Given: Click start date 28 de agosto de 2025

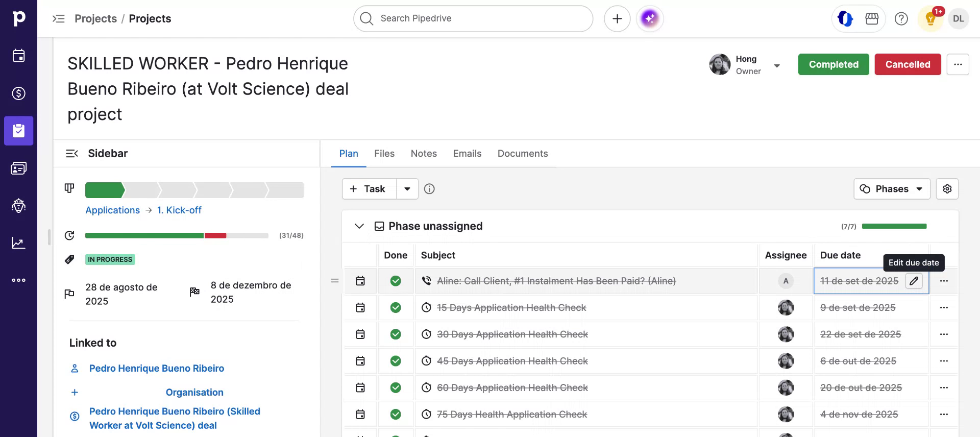Looking at the screenshot, I should pyautogui.click(x=121, y=294).
